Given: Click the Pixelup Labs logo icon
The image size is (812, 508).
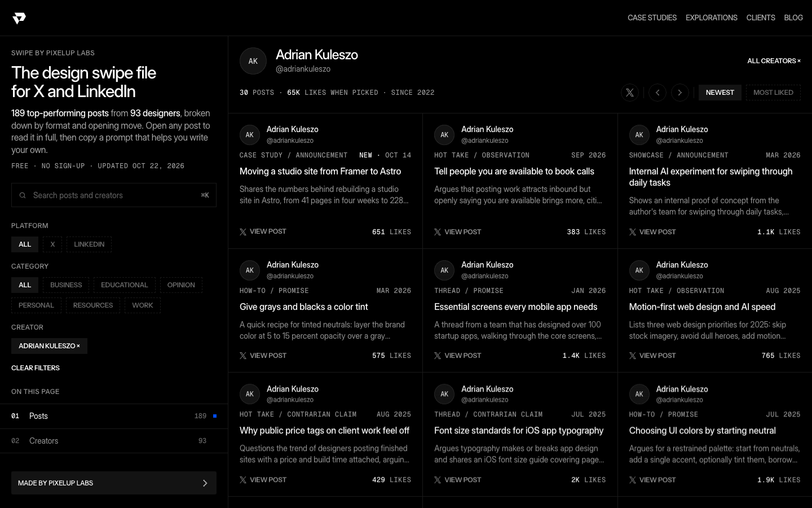Looking at the screenshot, I should point(19,19).
